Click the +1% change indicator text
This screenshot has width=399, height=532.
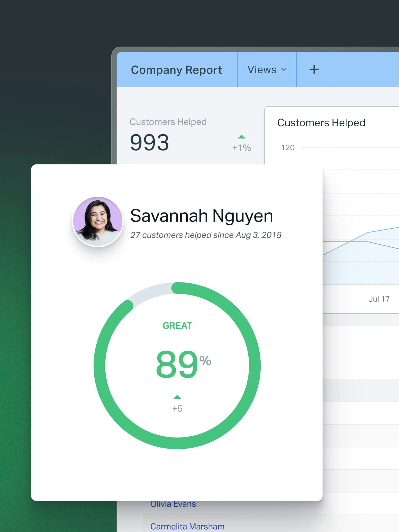[x=241, y=148]
